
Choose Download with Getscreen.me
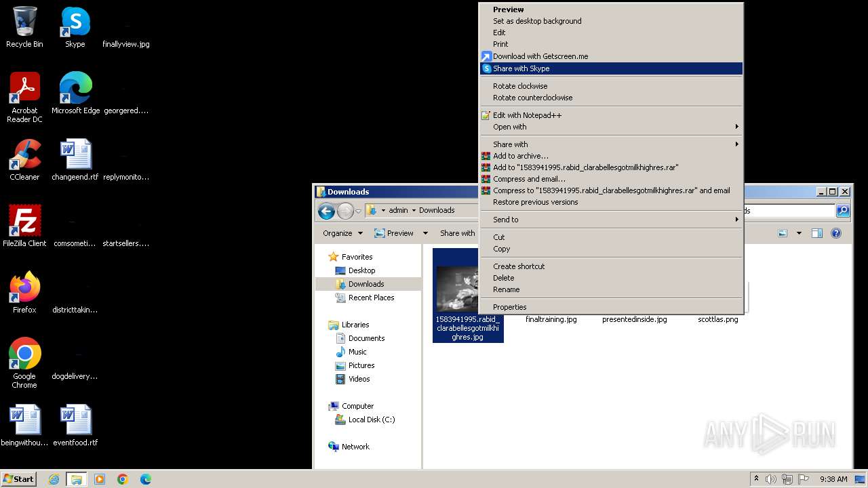click(612, 56)
